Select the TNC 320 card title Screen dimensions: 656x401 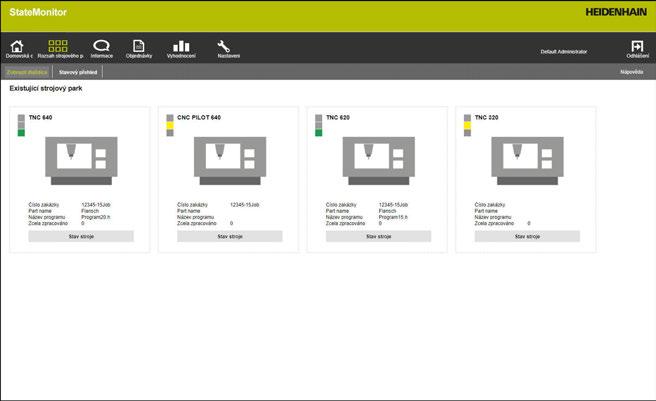click(x=487, y=118)
